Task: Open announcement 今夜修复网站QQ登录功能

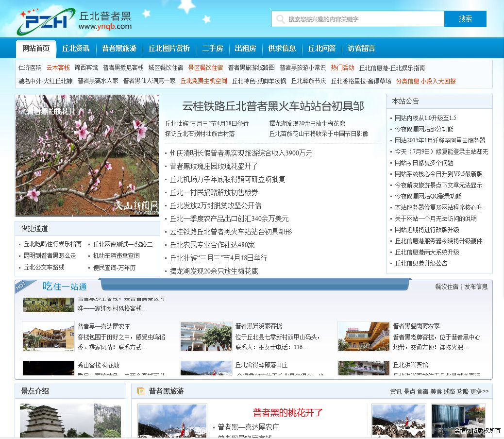Action: pyautogui.click(x=428, y=196)
